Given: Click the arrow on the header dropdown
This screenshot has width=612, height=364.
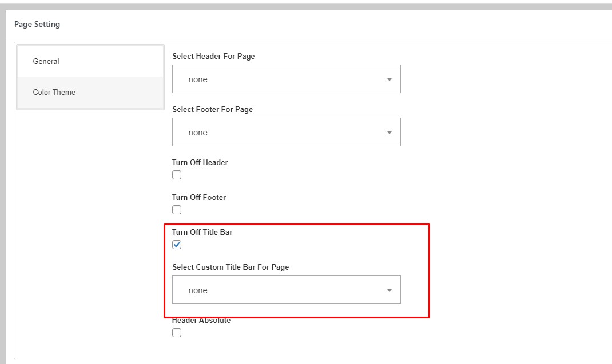Looking at the screenshot, I should (x=390, y=79).
